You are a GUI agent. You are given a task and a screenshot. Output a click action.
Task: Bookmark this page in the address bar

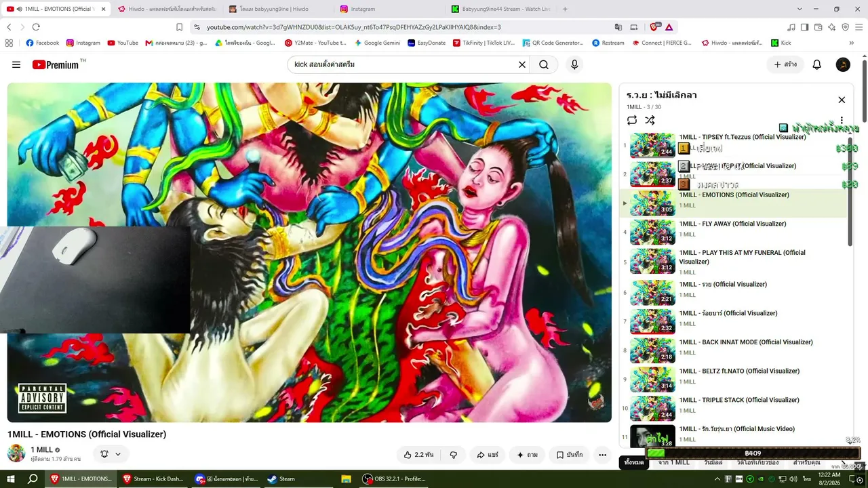[x=179, y=27]
